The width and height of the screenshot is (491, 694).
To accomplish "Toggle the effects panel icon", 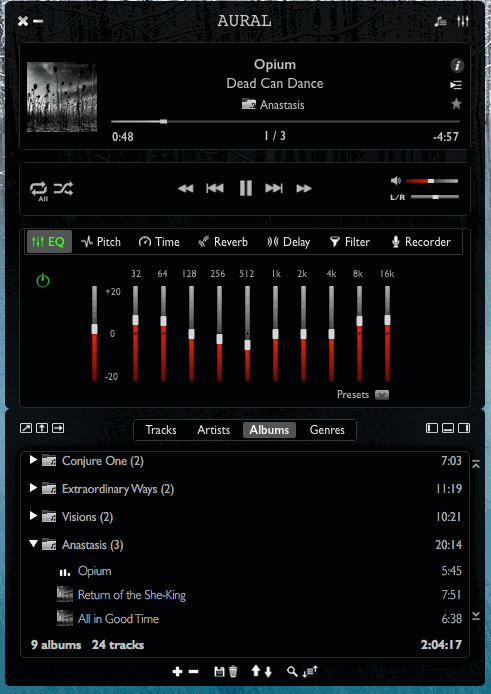I will (463, 21).
